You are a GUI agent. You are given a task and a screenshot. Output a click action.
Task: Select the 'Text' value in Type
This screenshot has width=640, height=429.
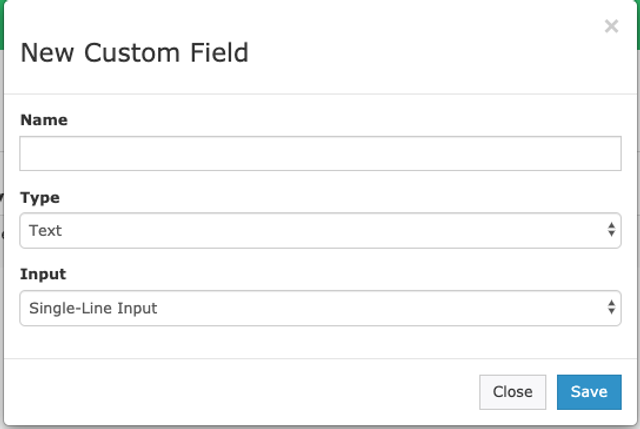(45, 230)
